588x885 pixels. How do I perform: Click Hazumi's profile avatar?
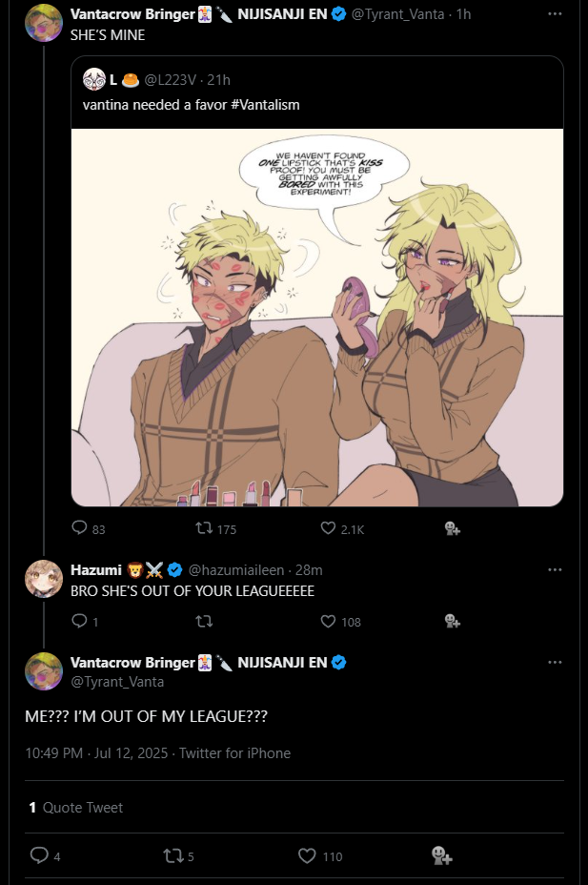44,579
